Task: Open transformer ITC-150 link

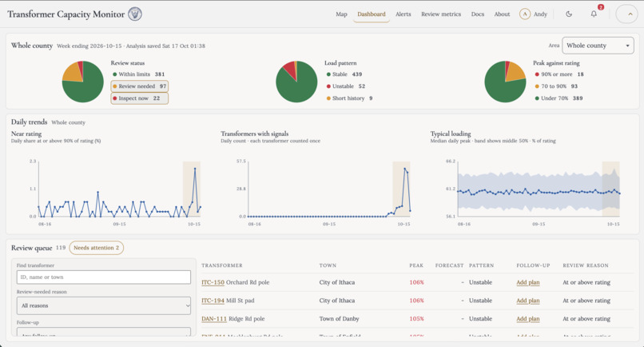Action: [x=213, y=282]
